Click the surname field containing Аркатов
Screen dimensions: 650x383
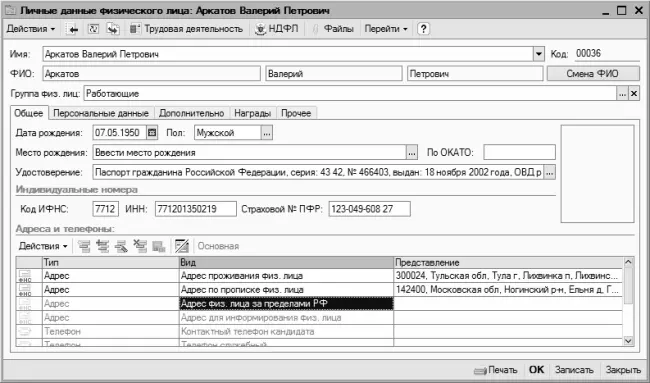click(151, 74)
